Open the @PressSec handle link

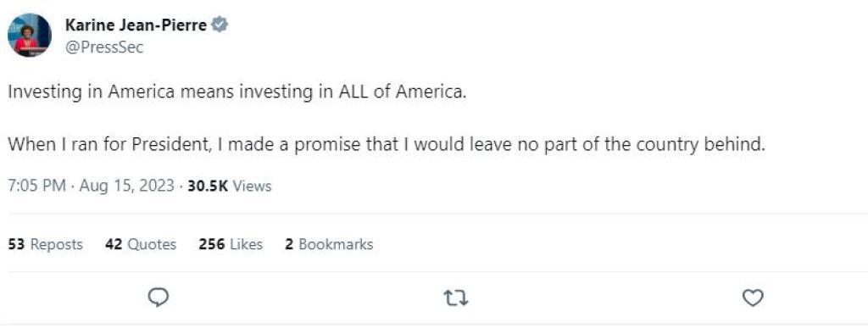[x=104, y=47]
